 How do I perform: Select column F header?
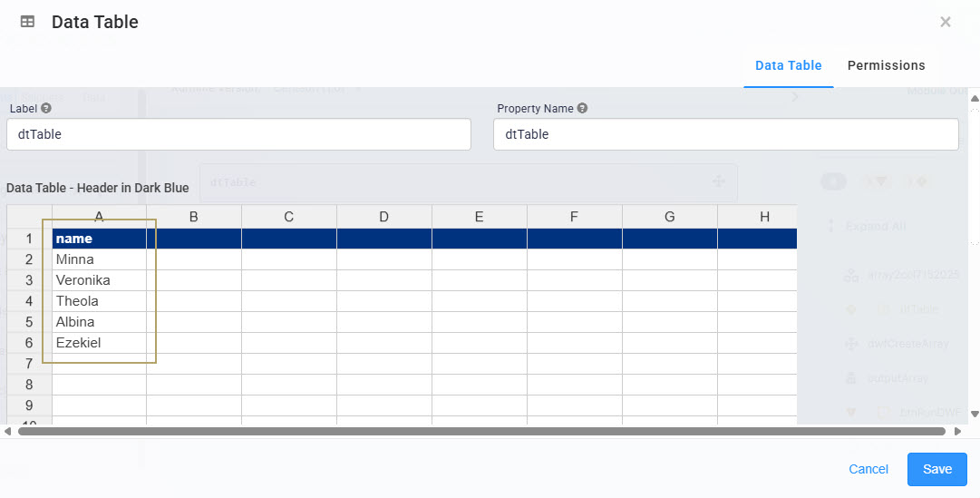coord(575,217)
